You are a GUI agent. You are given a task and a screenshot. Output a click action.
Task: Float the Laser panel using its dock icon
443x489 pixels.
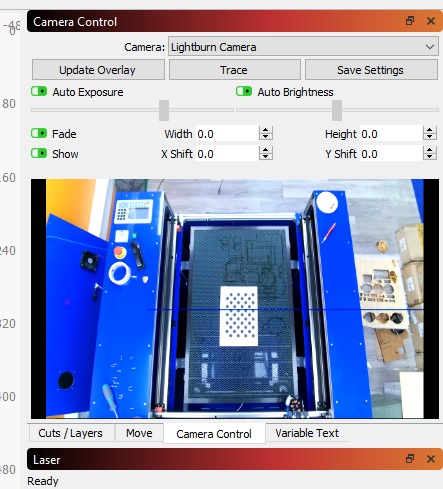click(x=410, y=459)
